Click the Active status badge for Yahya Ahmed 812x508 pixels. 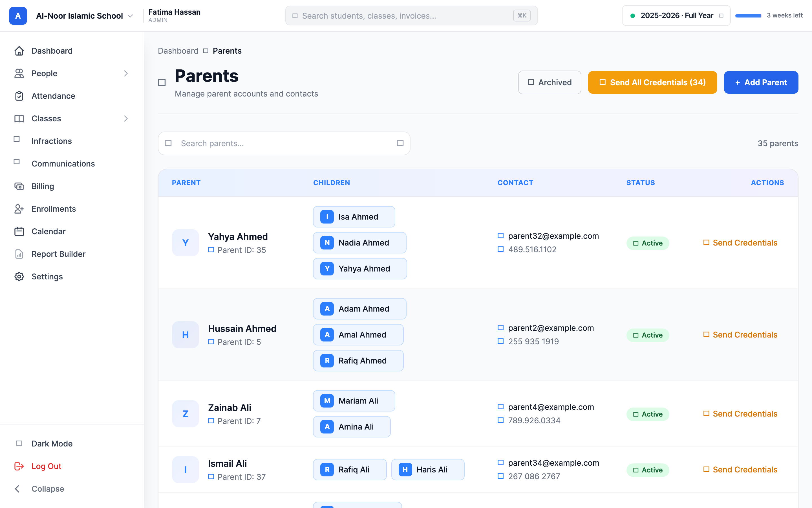pos(648,243)
